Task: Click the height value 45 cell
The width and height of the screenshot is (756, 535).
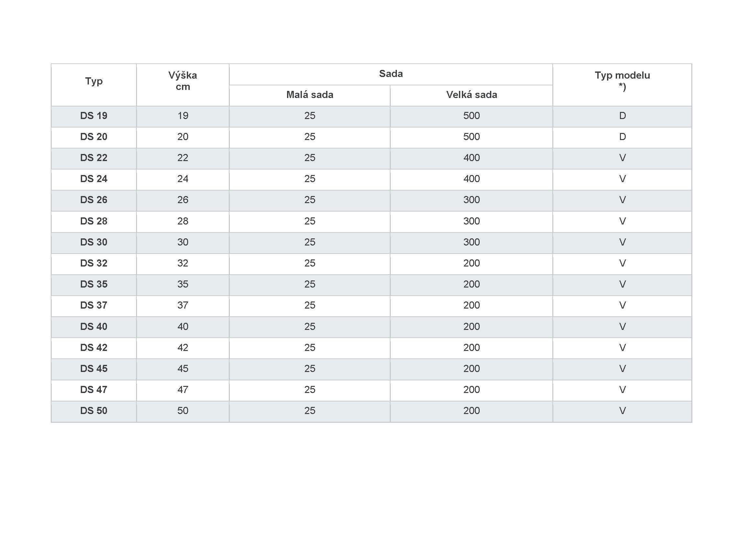Action: pyautogui.click(x=183, y=369)
